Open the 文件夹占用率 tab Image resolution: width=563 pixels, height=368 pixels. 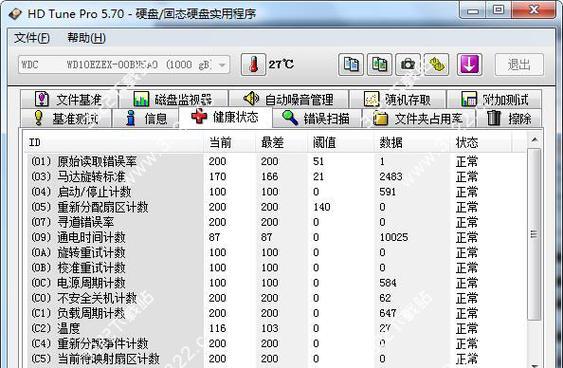(419, 118)
